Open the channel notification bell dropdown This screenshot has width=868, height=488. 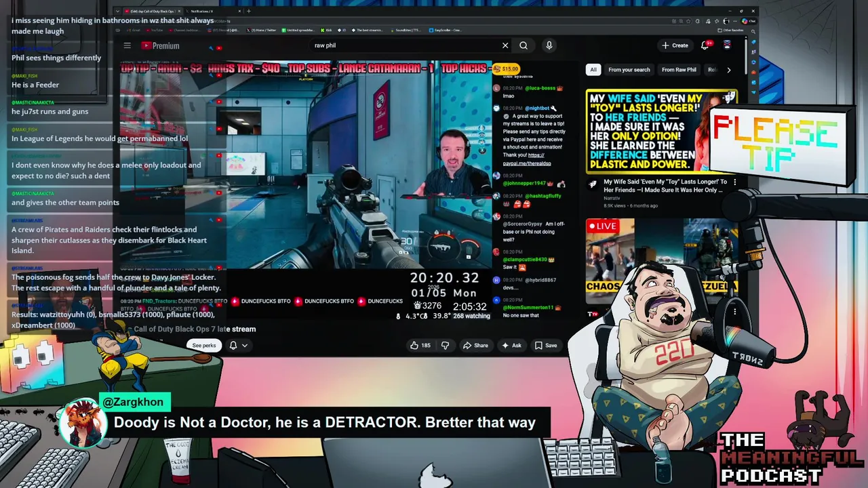238,346
